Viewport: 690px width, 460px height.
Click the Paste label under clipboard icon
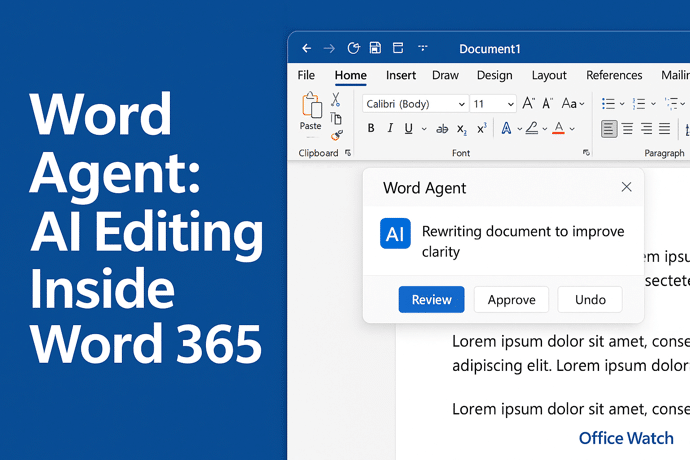[x=310, y=126]
